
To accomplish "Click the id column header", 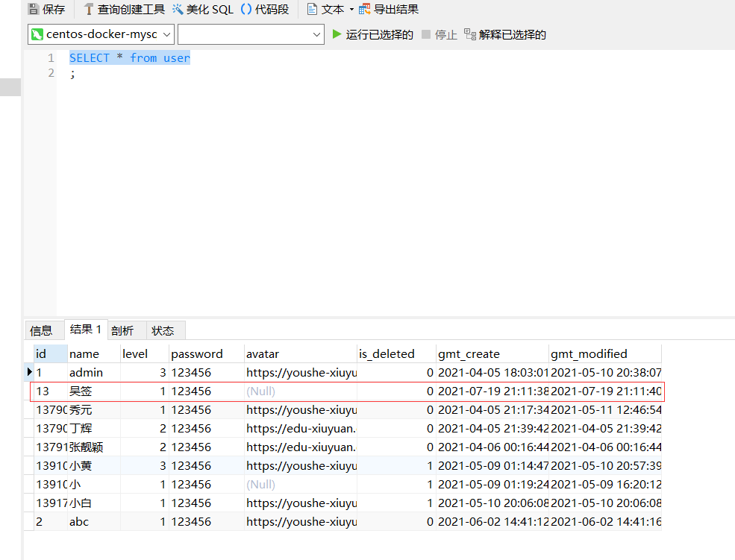I will pyautogui.click(x=51, y=354).
